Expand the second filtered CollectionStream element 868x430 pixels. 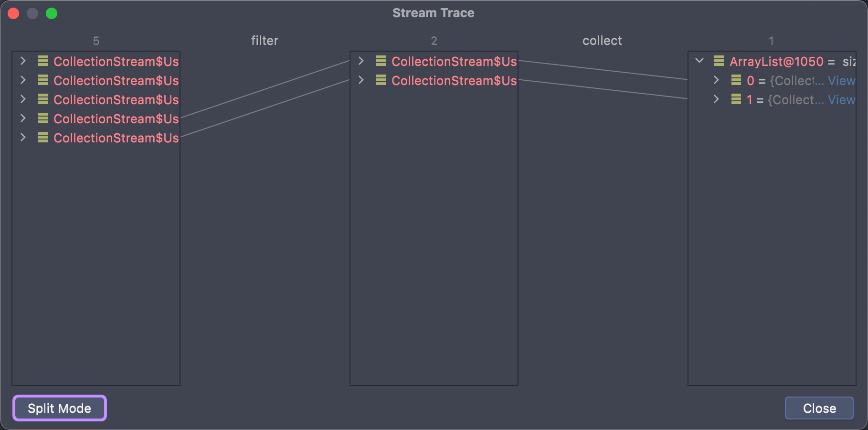click(361, 80)
